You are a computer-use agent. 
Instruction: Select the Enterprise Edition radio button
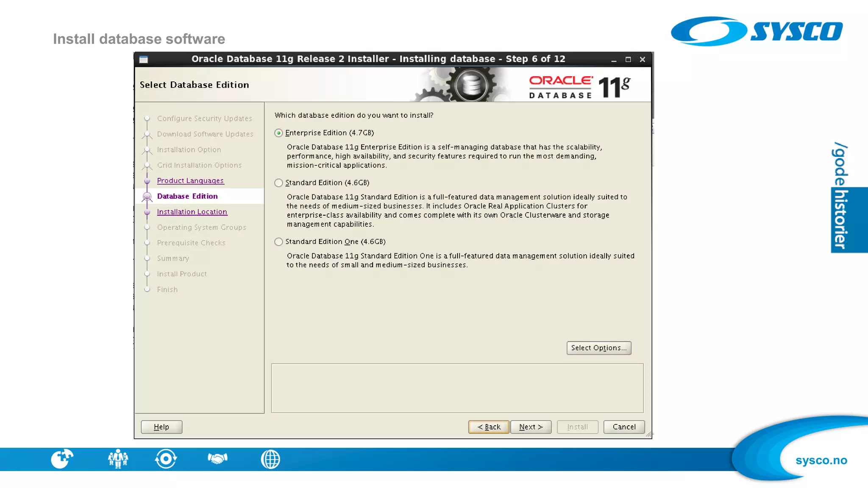(278, 133)
